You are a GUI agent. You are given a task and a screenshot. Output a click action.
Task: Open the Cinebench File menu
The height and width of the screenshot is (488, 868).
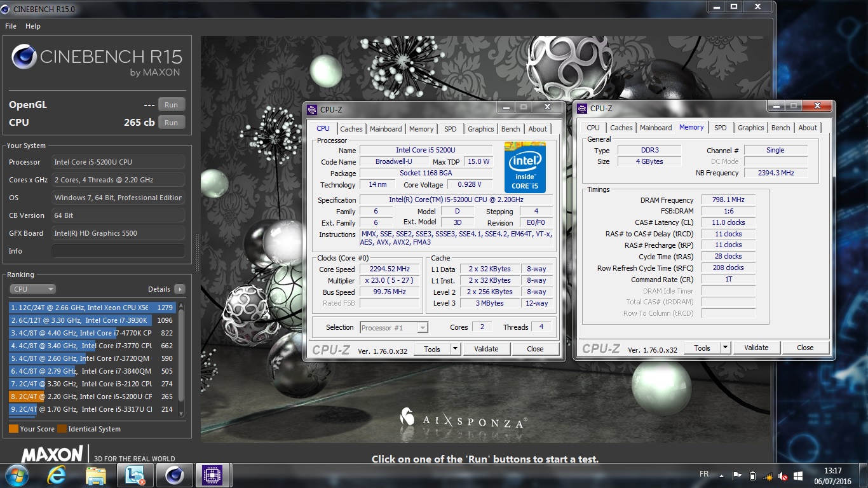tap(11, 26)
